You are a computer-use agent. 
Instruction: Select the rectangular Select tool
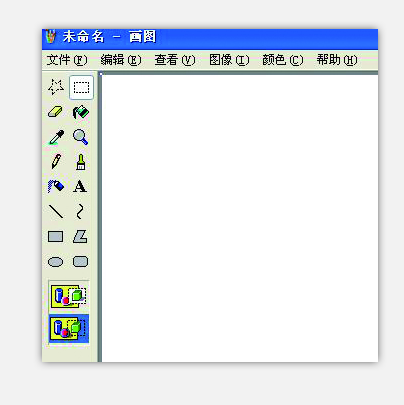pyautogui.click(x=81, y=87)
